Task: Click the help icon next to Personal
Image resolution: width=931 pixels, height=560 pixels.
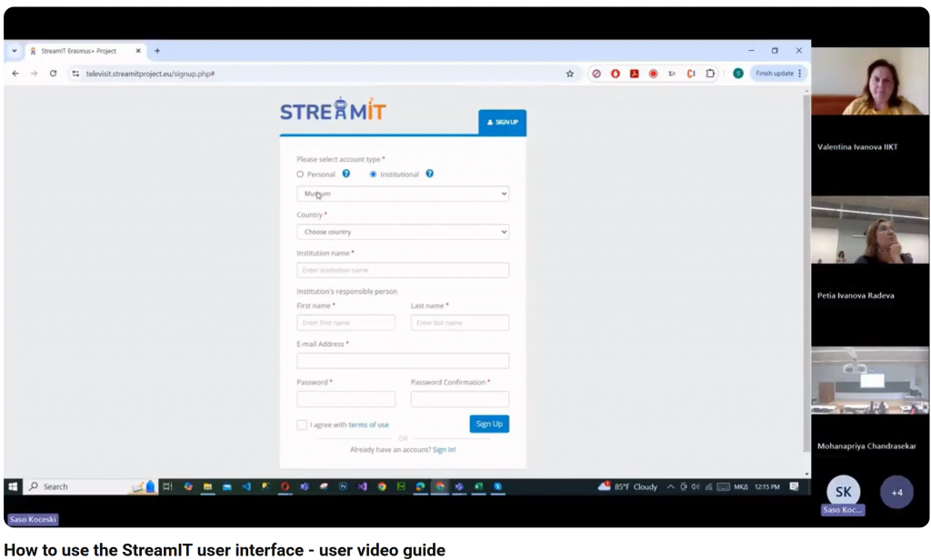Action: [x=346, y=174]
